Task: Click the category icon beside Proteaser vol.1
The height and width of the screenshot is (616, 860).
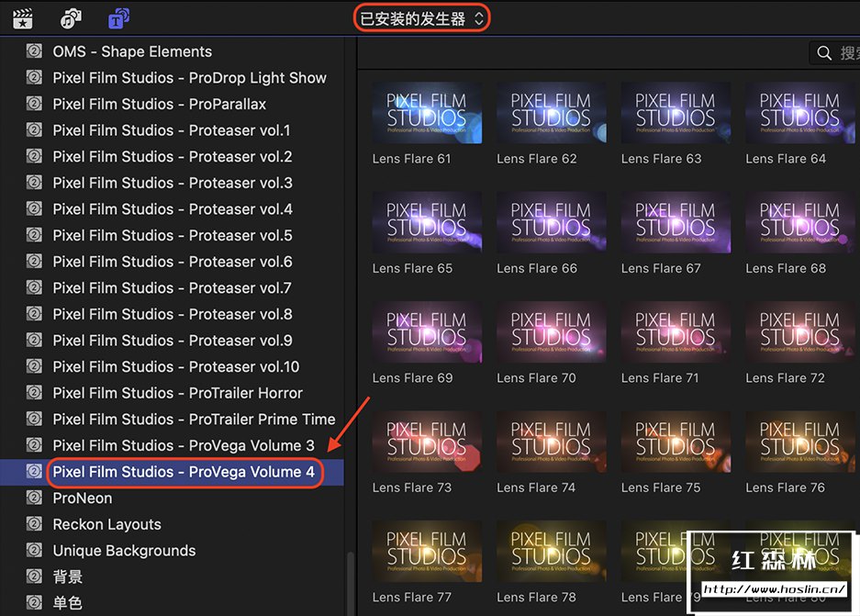Action: [x=34, y=130]
